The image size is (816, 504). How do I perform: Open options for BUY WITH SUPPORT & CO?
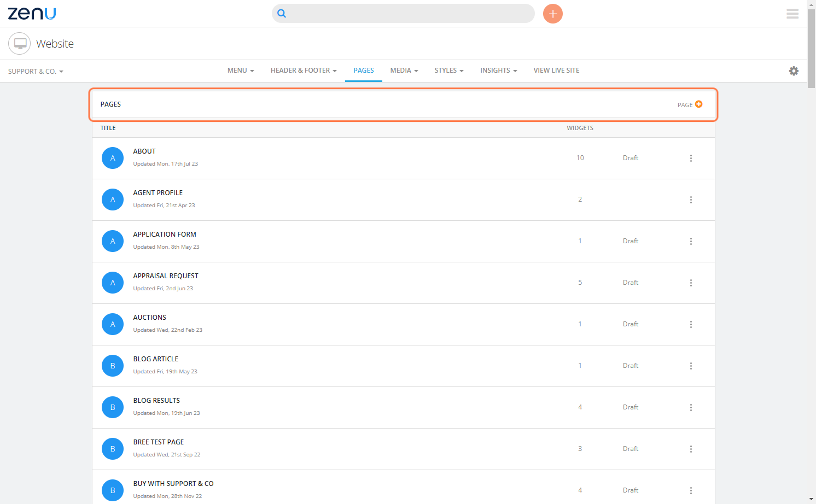click(691, 490)
